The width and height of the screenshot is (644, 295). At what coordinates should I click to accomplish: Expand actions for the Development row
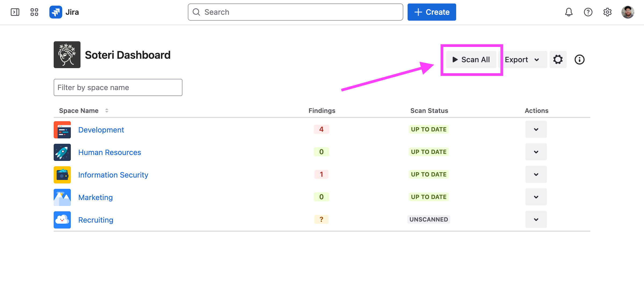[536, 130]
